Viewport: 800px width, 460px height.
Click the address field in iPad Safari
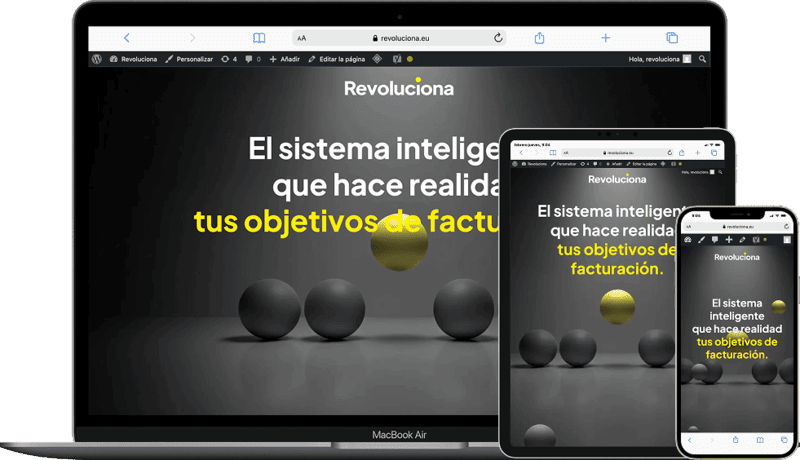click(618, 152)
